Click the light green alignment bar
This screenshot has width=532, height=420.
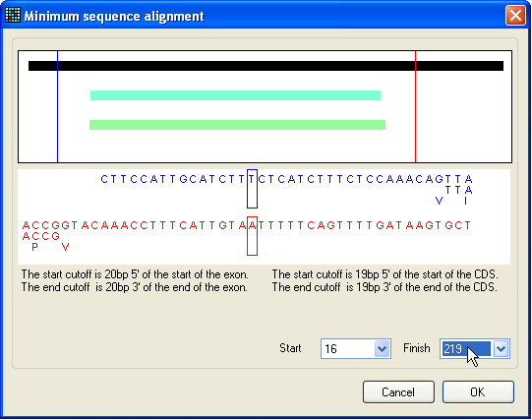pos(237,125)
